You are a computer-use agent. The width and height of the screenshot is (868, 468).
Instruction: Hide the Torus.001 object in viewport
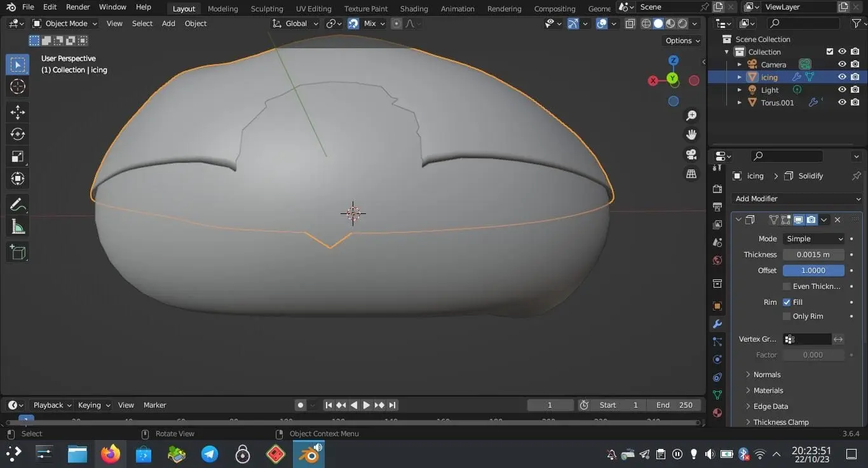coord(842,102)
